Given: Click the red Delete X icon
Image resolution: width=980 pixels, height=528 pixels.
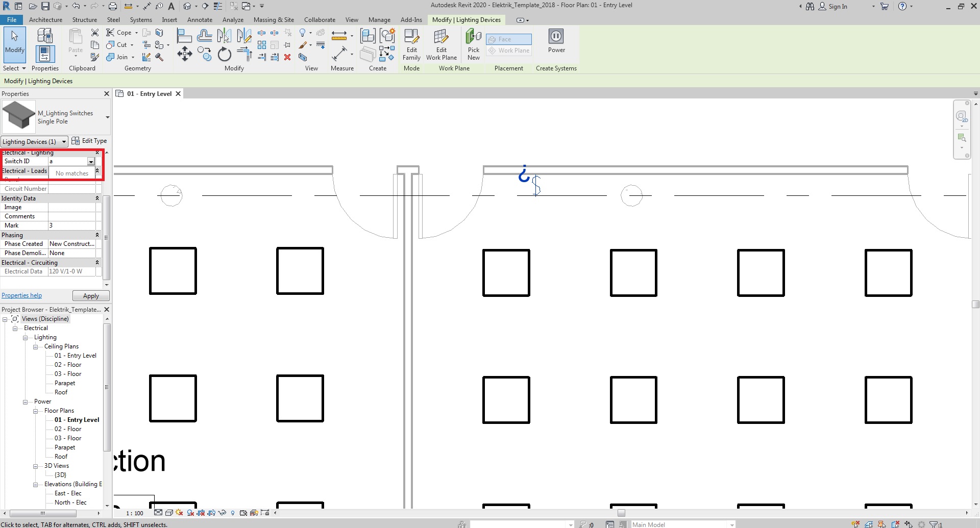Looking at the screenshot, I should [287, 57].
